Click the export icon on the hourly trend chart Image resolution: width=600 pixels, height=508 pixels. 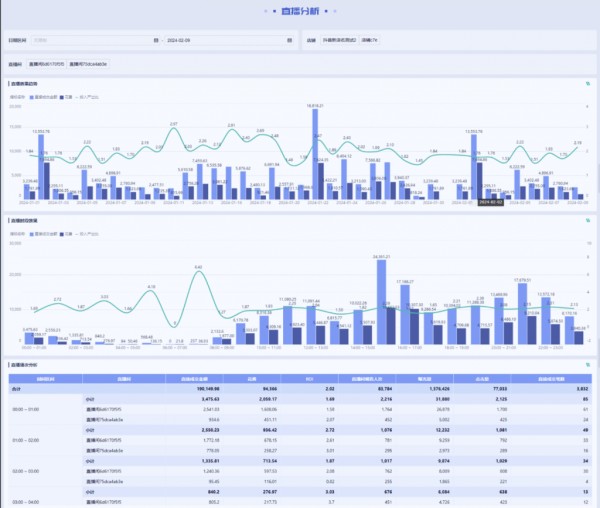588,219
